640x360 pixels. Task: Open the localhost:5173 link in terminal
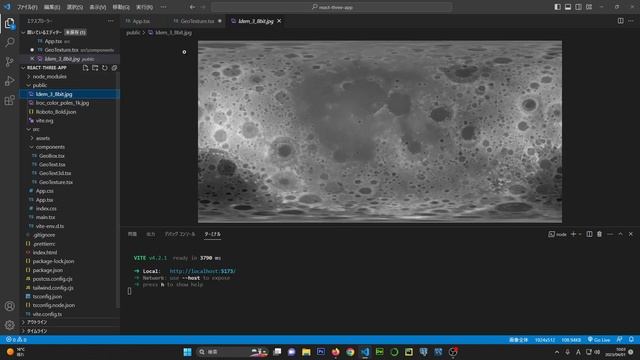point(202,271)
